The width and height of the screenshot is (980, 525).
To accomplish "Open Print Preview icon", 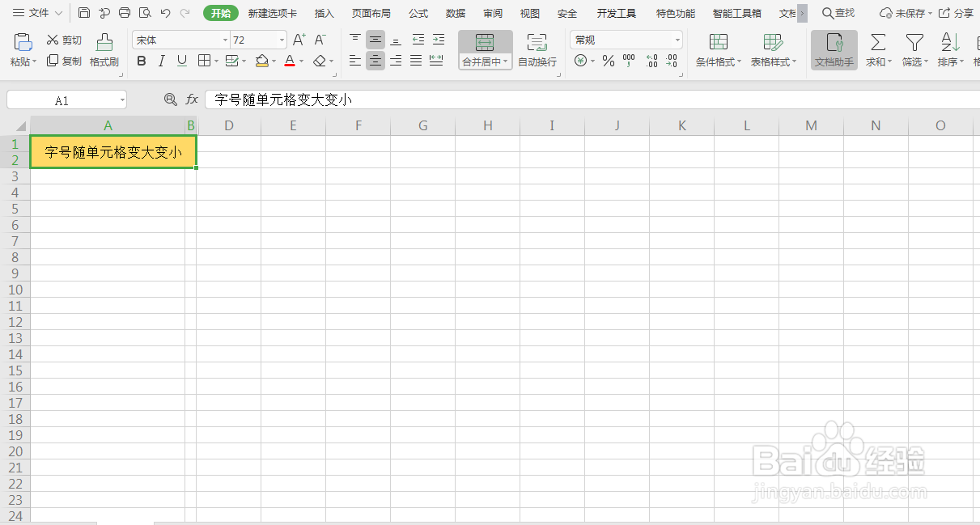I will click(x=145, y=13).
